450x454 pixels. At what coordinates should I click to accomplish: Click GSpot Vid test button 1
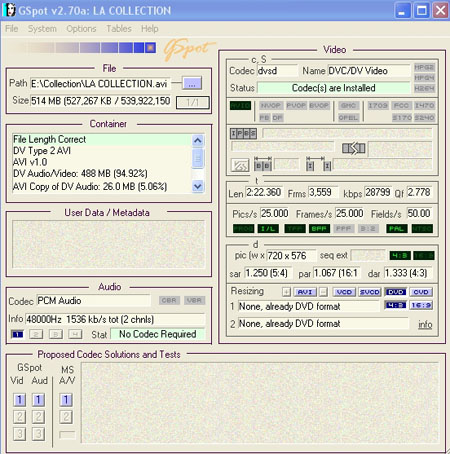pos(19,400)
